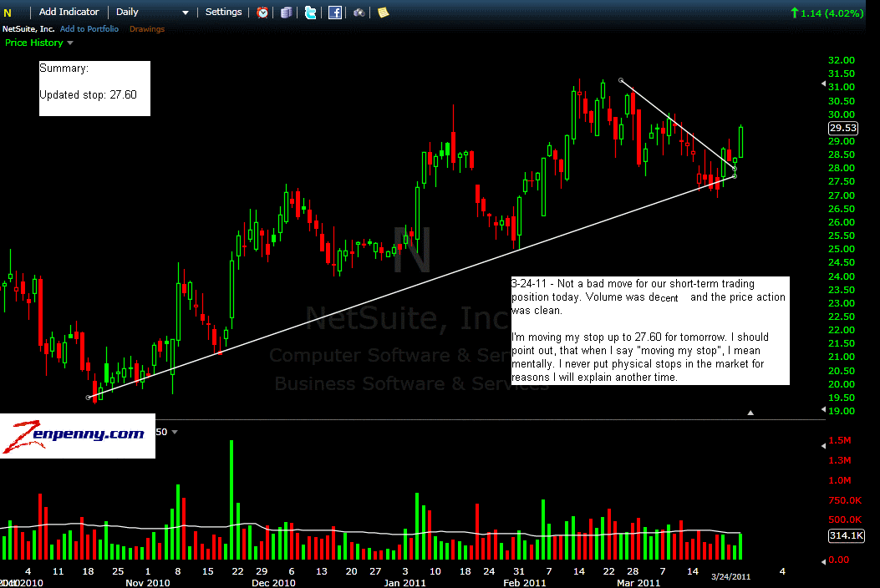
Task: Click the up triangle above the volume pane divider
Action: [x=750, y=413]
